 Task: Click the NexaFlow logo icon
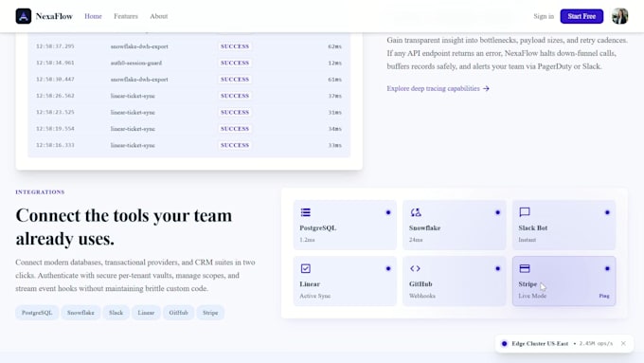click(x=24, y=16)
